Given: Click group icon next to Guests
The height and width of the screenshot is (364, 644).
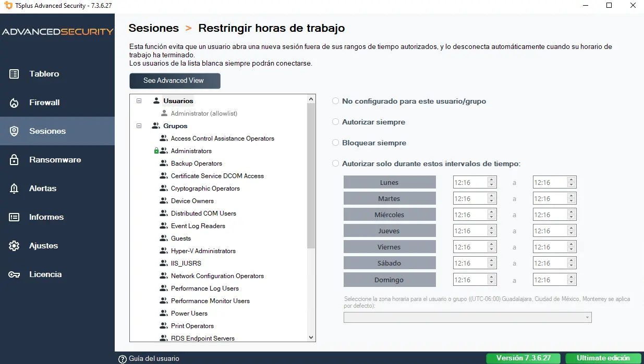Looking at the screenshot, I should point(163,238).
